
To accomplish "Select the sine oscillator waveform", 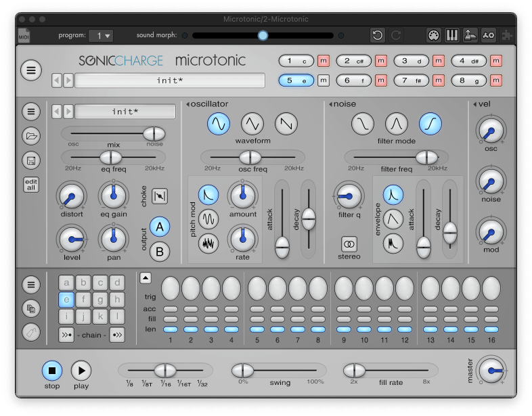I will [218, 123].
